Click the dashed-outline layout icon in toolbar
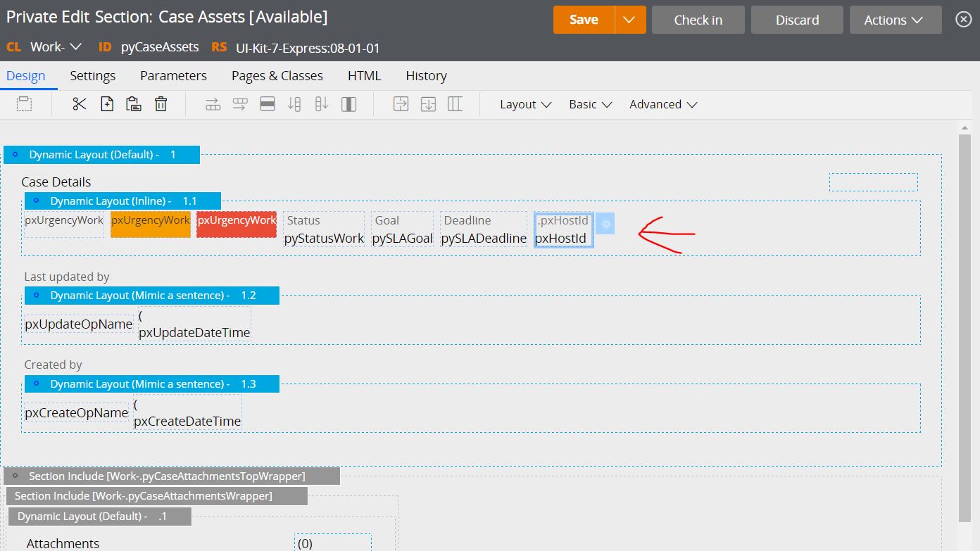 click(x=25, y=104)
